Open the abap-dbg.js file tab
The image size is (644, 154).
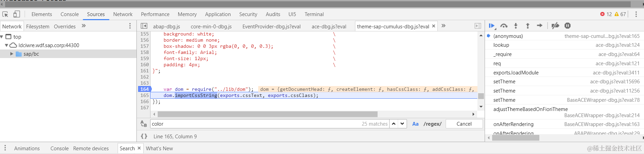pos(166,26)
